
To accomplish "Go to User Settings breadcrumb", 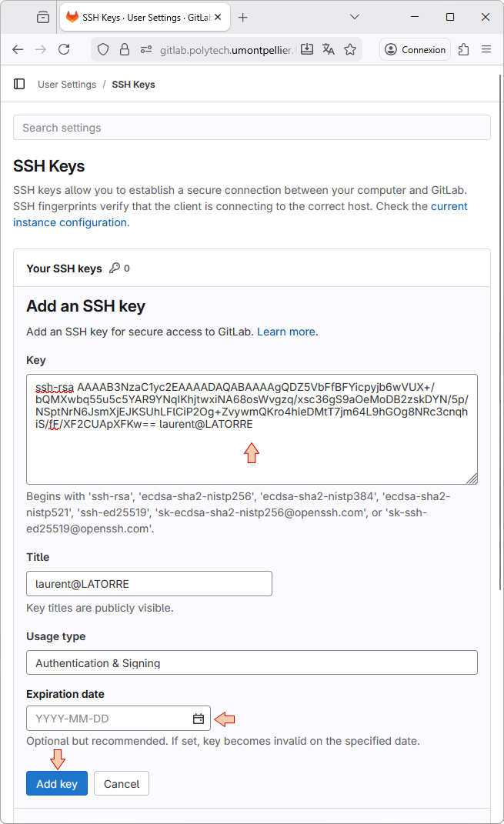I will click(x=67, y=85).
